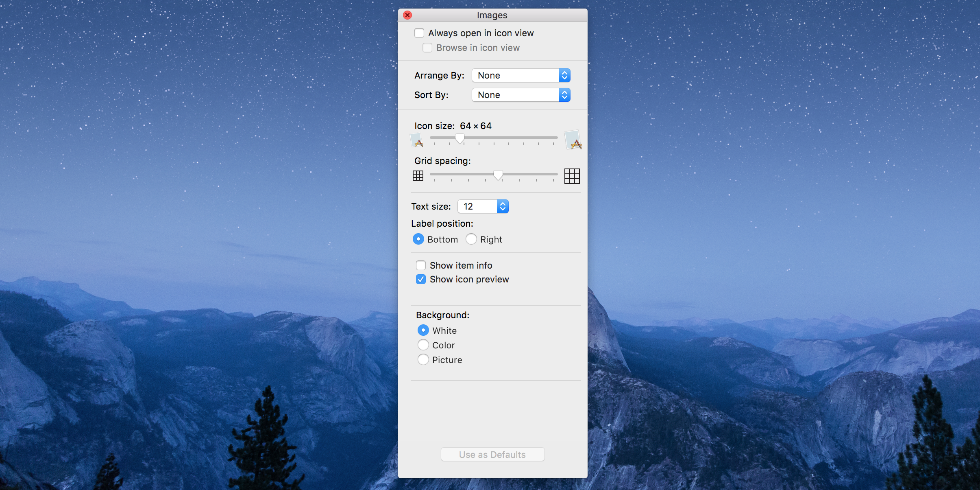Click the small icon size image

(x=417, y=140)
